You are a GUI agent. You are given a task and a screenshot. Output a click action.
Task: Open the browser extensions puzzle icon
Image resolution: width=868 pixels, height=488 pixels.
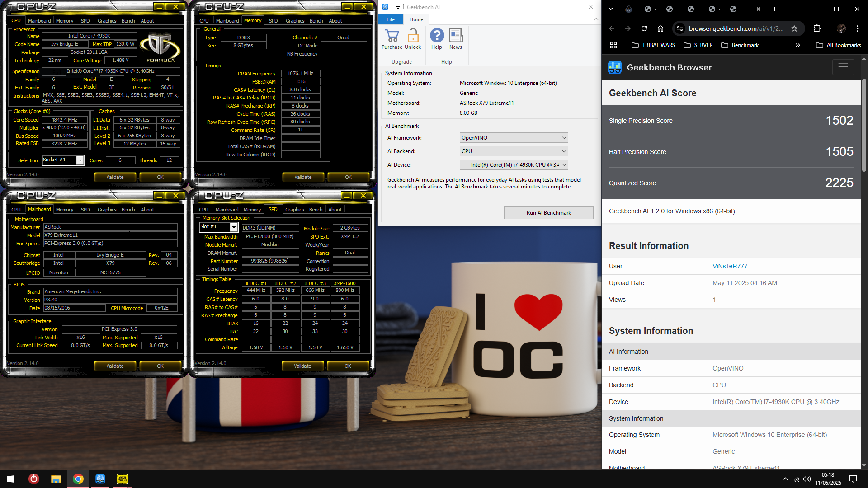[x=817, y=28]
